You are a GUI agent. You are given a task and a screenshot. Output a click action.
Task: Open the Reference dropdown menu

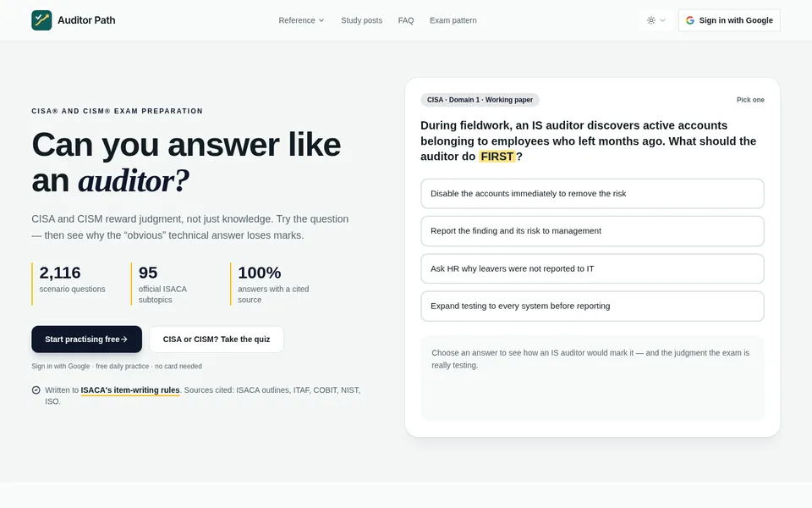tap(301, 20)
